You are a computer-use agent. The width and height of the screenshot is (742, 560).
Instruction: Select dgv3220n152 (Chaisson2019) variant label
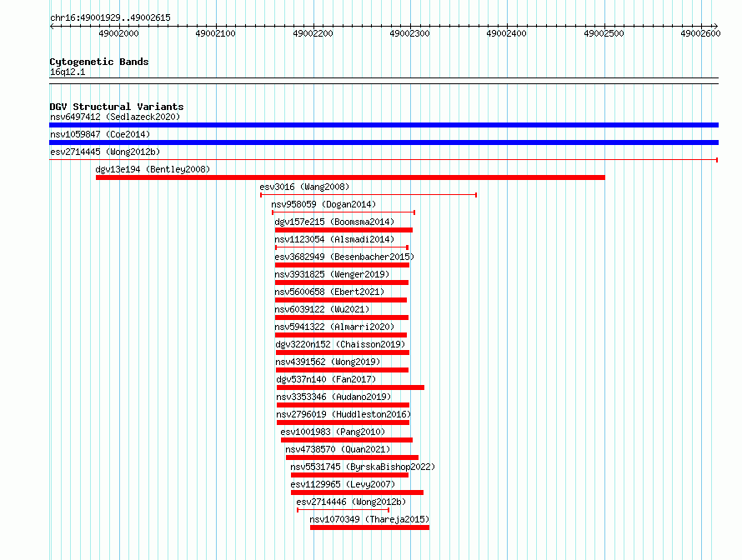(x=340, y=344)
